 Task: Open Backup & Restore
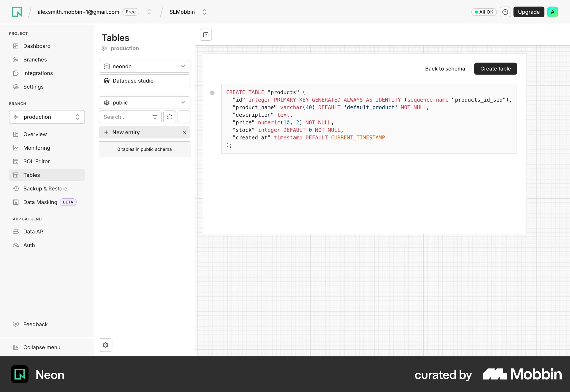tap(47, 189)
